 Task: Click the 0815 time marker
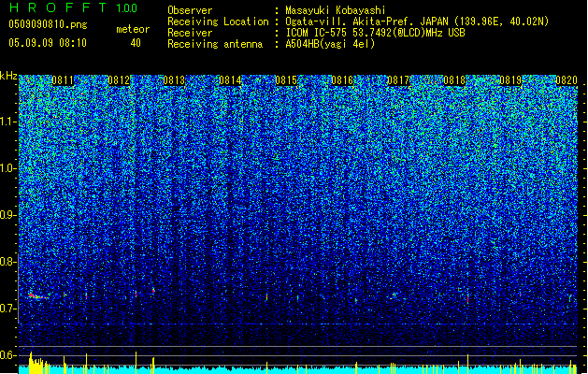(x=286, y=80)
